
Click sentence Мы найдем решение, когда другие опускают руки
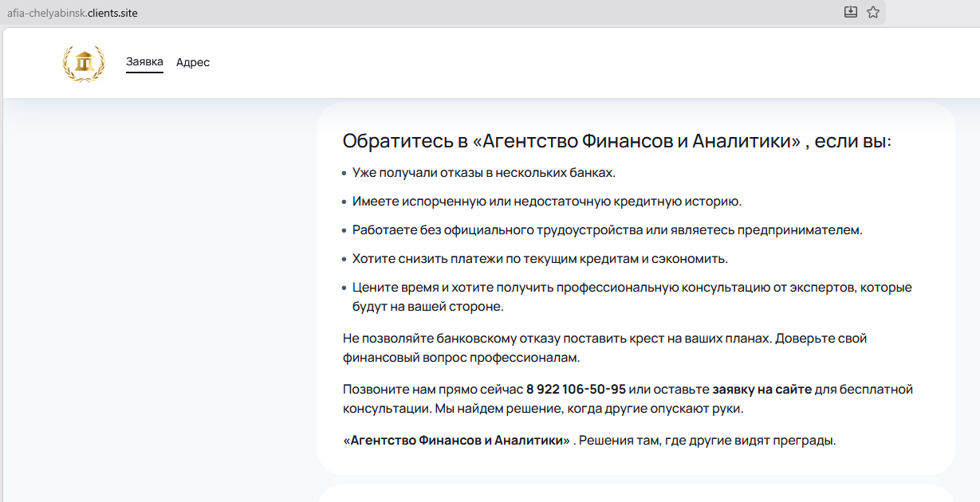click(588, 409)
